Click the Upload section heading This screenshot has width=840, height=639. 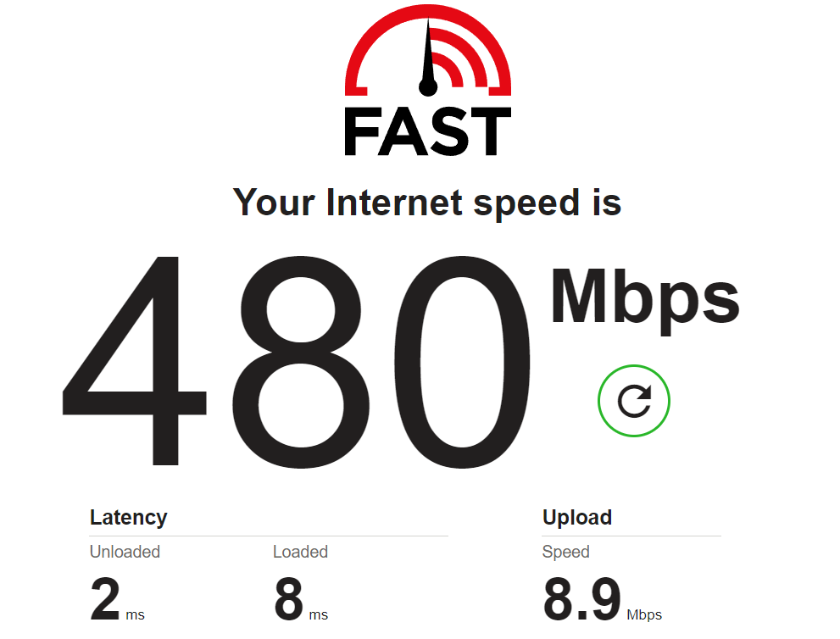coord(577,517)
